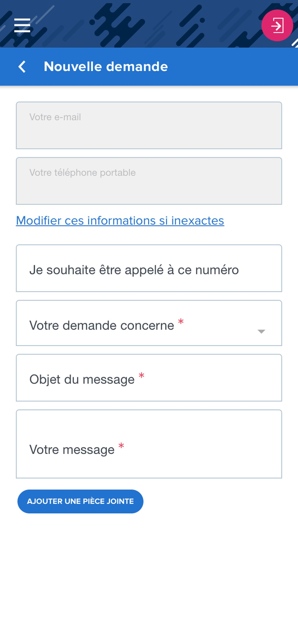298x644 pixels.
Task: Click into the Votre message text area
Action: (x=149, y=444)
